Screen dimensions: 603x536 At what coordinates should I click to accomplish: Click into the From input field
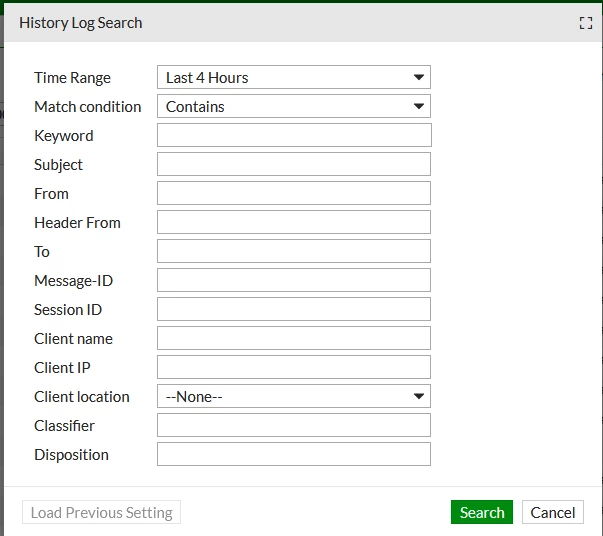(294, 193)
